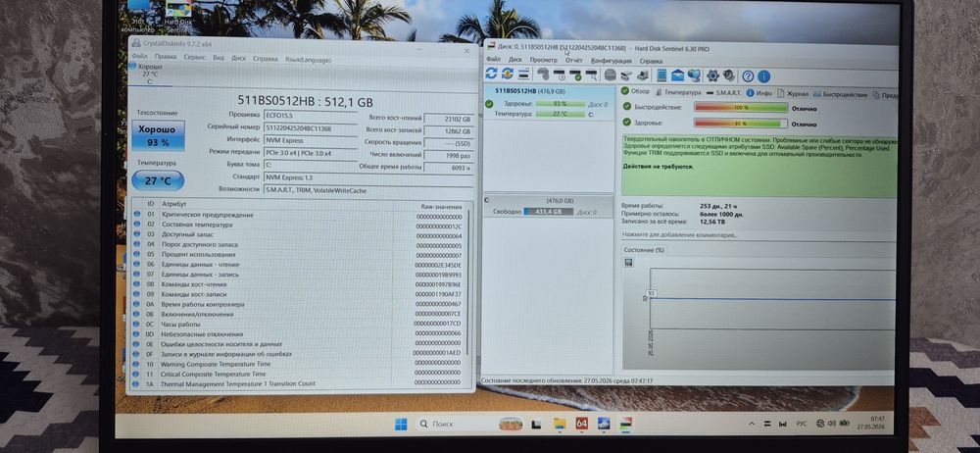Switch to the Инфо tab
The width and height of the screenshot is (980, 453).
click(x=759, y=93)
